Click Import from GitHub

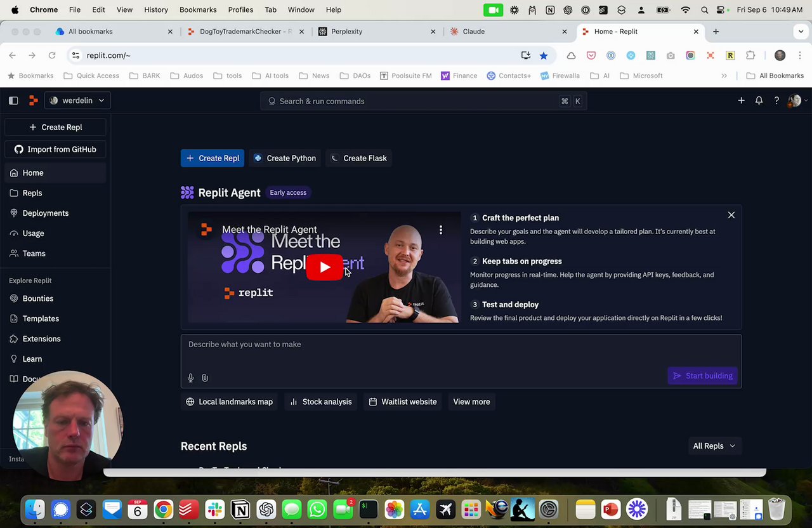click(55, 149)
